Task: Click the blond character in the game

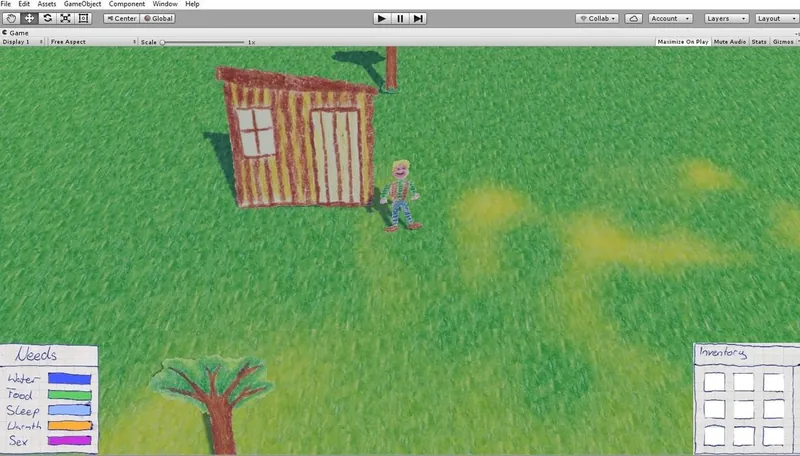Action: (x=401, y=196)
